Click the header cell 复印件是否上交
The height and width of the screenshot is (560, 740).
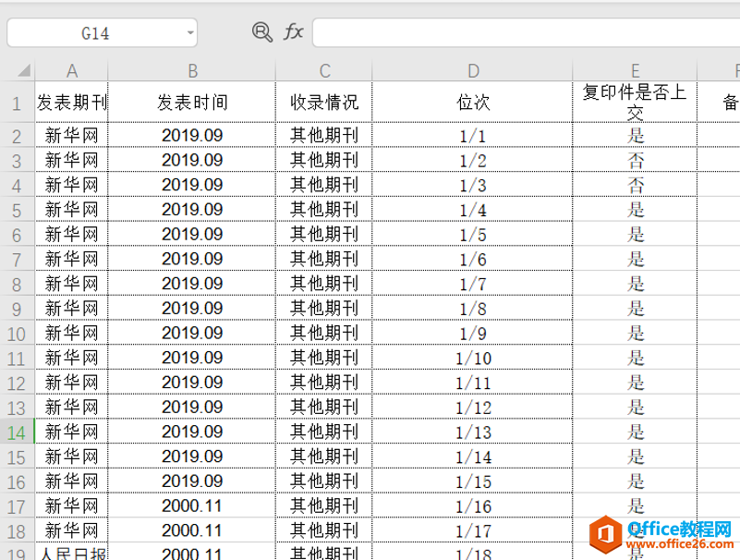(x=636, y=102)
